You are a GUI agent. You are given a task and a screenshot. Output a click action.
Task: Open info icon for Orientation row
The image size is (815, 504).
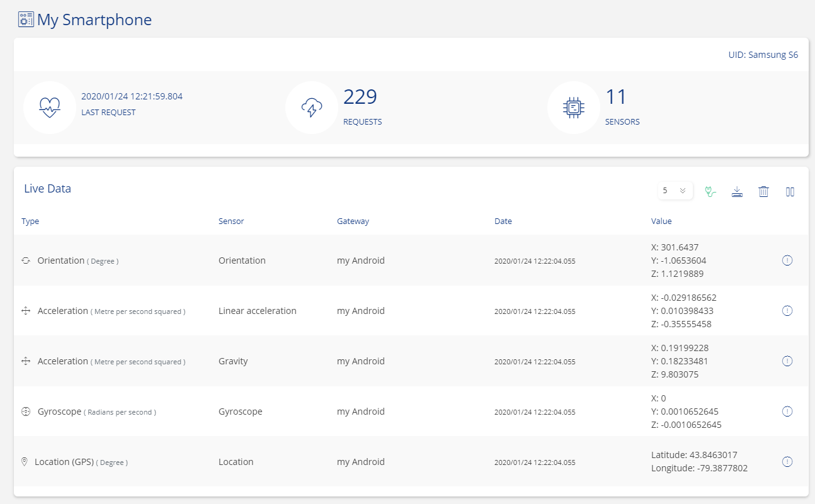(x=787, y=260)
